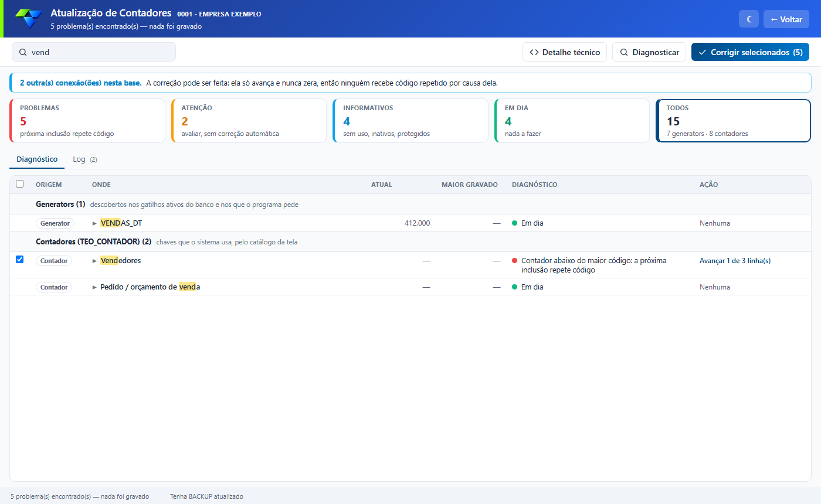821x504 pixels.
Task: Click the status bar problem count message
Action: [x=80, y=496]
